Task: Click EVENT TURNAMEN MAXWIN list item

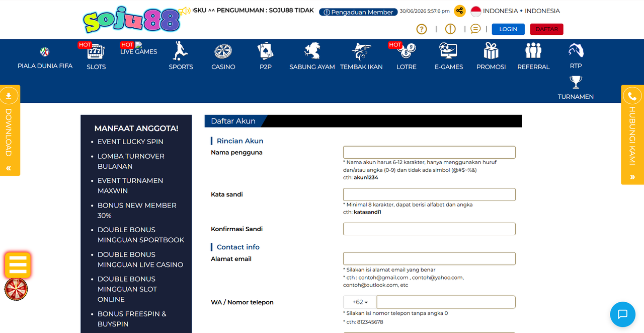Action: 130,185
